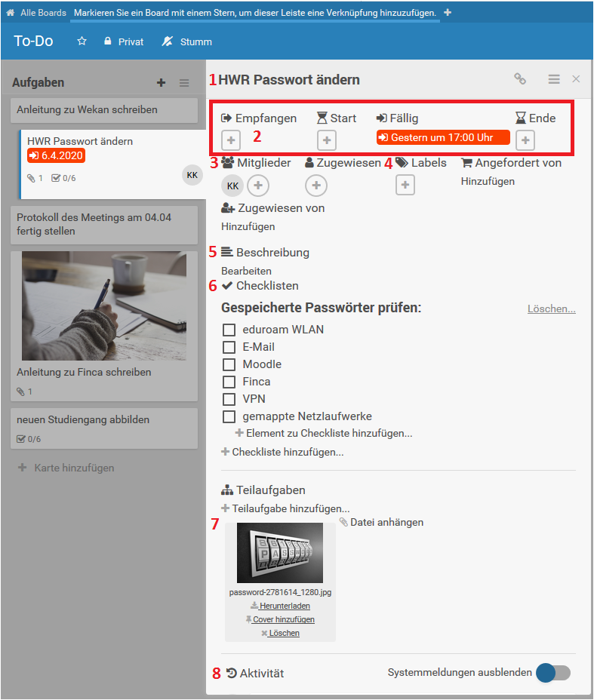
Task: Add a label with plus button
Action: click(x=405, y=185)
